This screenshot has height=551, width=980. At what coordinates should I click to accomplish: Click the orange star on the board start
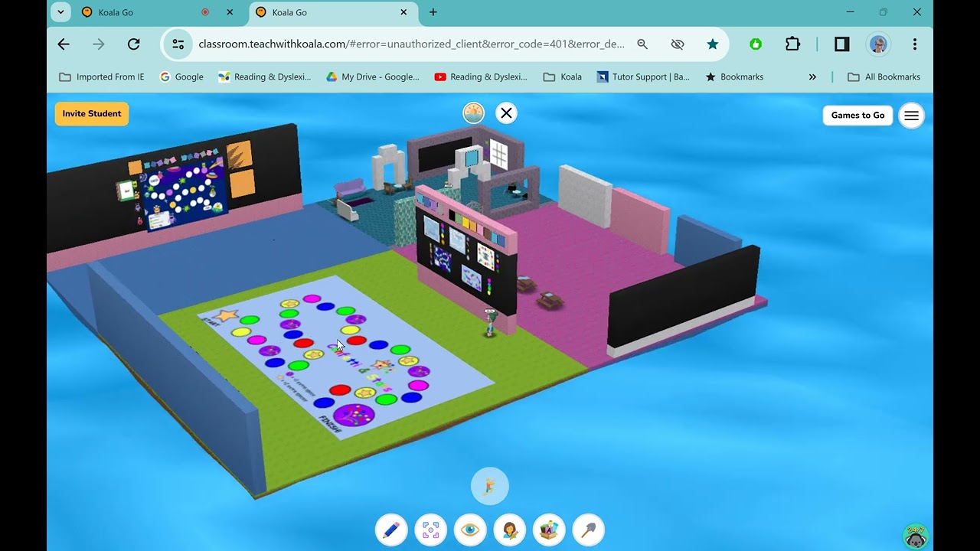point(226,315)
